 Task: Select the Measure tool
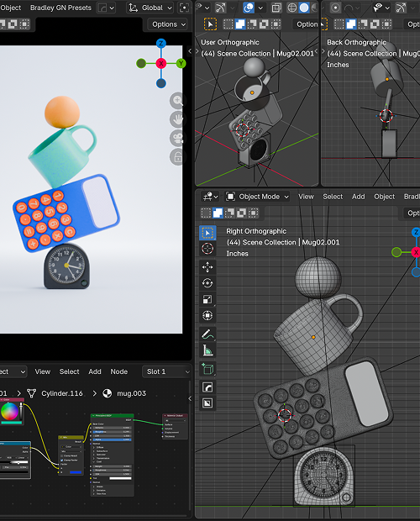pyautogui.click(x=207, y=350)
